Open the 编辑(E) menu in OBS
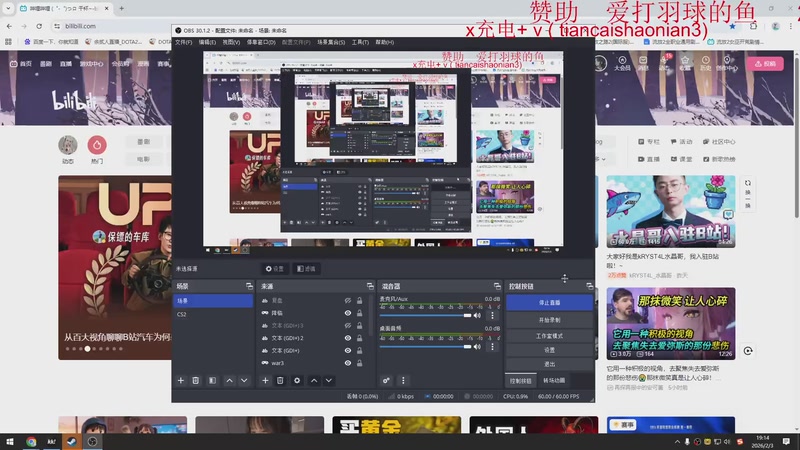Viewport: 800px width, 450px height. point(207,42)
